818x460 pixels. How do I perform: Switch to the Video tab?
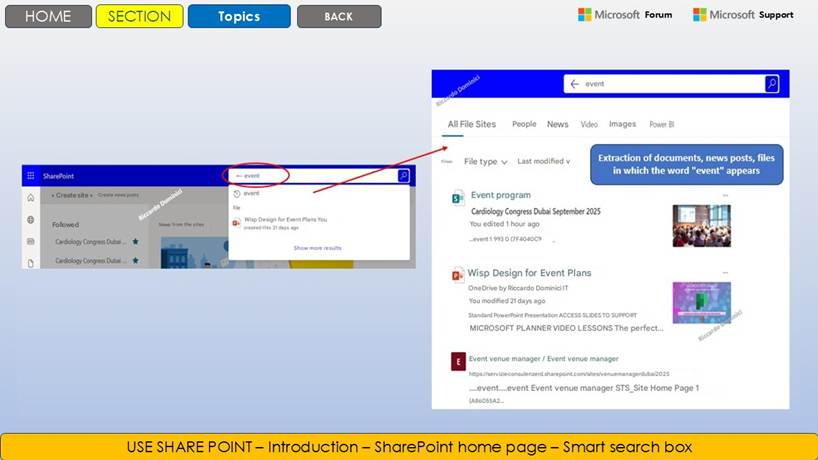tap(589, 124)
